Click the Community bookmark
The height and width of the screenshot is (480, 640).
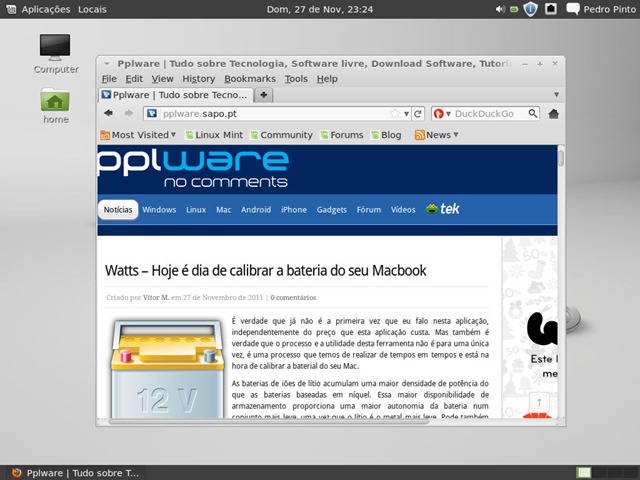pos(282,135)
